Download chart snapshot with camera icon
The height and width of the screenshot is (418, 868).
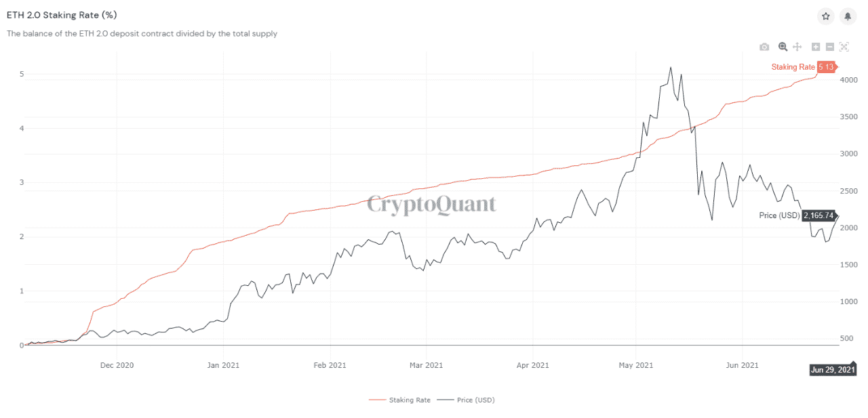764,47
